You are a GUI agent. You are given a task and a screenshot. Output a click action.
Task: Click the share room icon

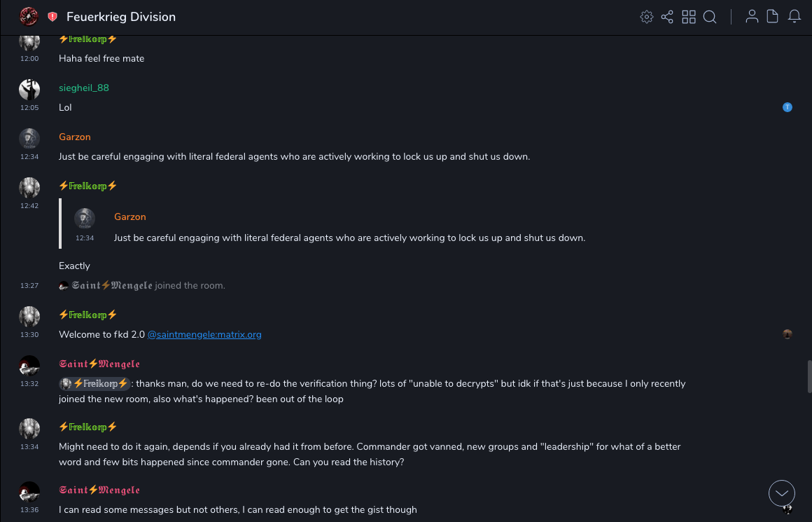(667, 17)
